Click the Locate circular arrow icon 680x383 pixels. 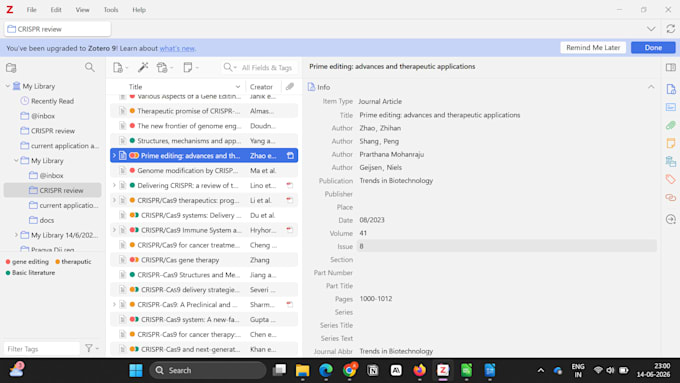671,219
